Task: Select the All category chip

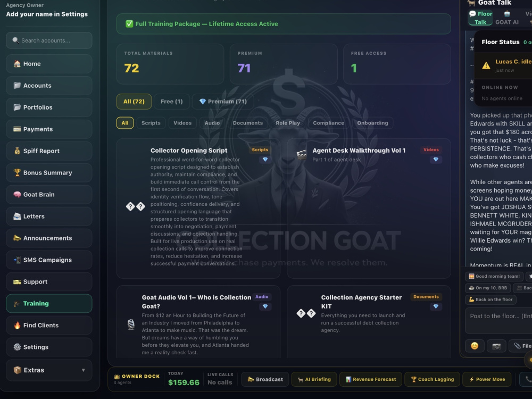Action: click(125, 123)
